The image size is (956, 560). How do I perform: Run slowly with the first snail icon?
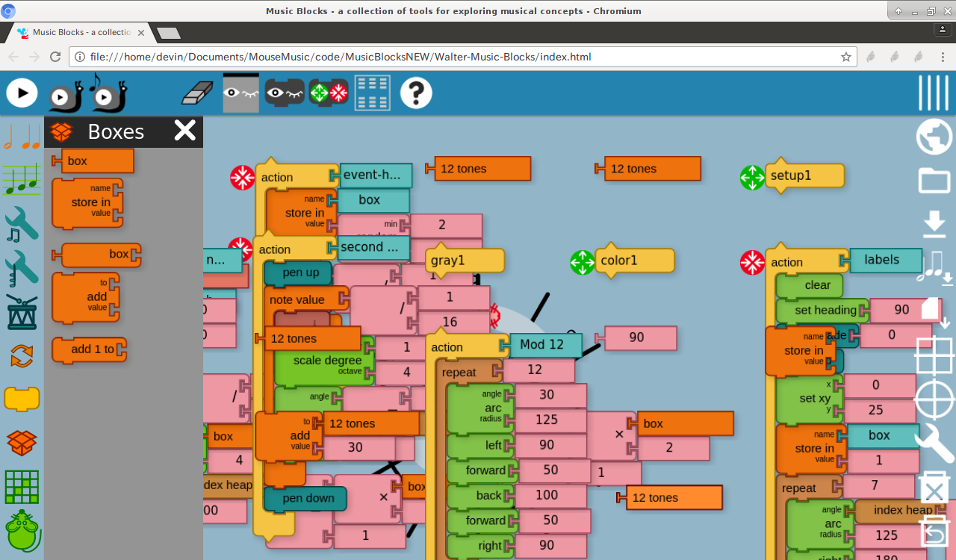[66, 97]
